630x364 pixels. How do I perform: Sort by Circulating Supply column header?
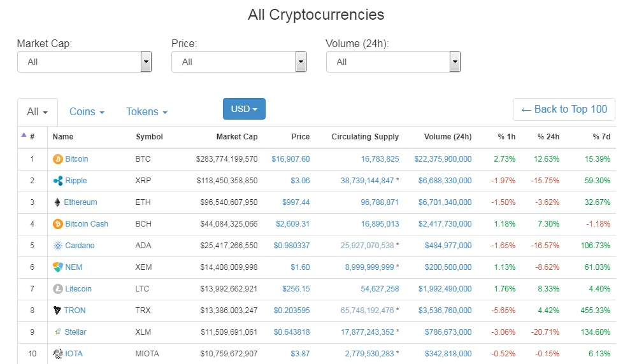(365, 136)
